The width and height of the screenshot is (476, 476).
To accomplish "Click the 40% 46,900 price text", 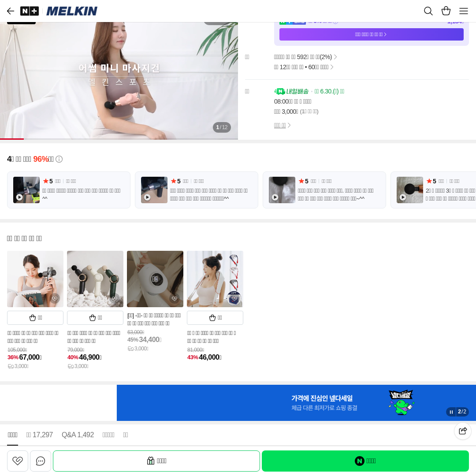I will point(84,357).
